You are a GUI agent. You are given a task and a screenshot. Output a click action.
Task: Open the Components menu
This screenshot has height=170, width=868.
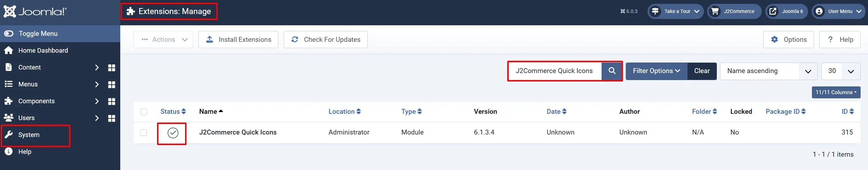click(36, 101)
